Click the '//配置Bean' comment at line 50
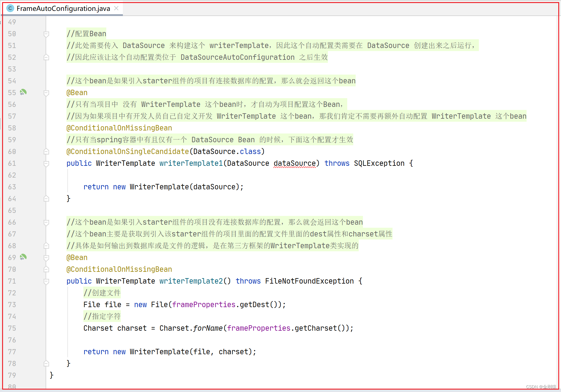 [x=86, y=34]
